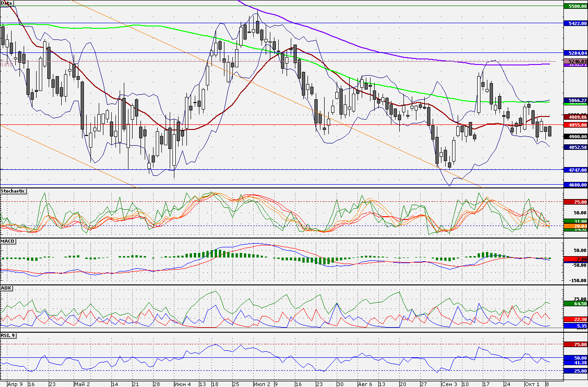Click the green 5500.00 price label
Screen dimensions: 588x387
pyautogui.click(x=575, y=6)
